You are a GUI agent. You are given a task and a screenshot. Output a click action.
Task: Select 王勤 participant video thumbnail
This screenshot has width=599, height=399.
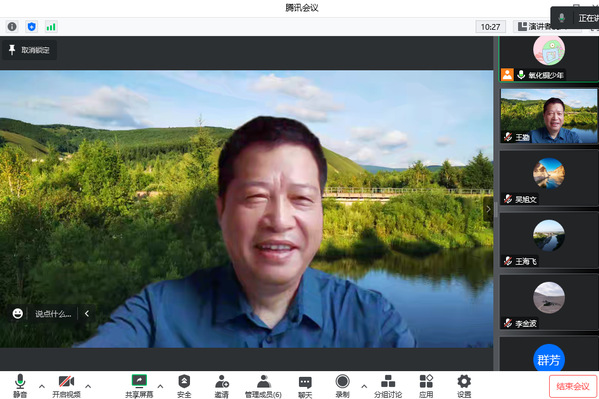(549, 116)
